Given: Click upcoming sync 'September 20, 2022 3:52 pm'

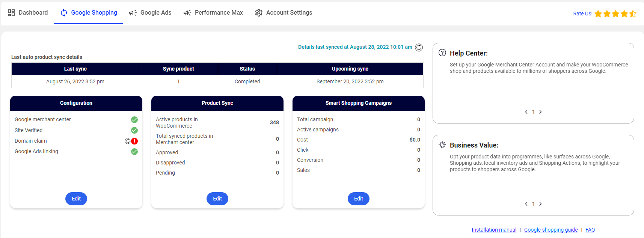Looking at the screenshot, I should (x=350, y=81).
